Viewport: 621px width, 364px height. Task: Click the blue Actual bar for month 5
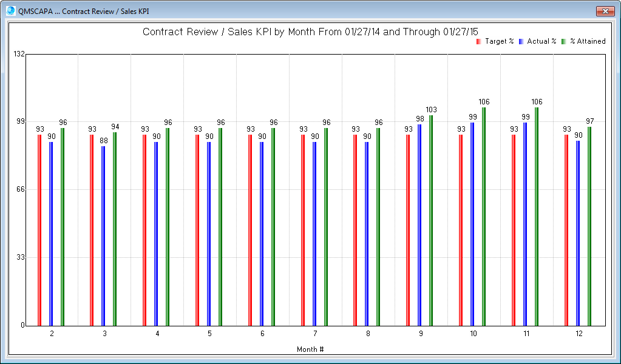[209, 234]
